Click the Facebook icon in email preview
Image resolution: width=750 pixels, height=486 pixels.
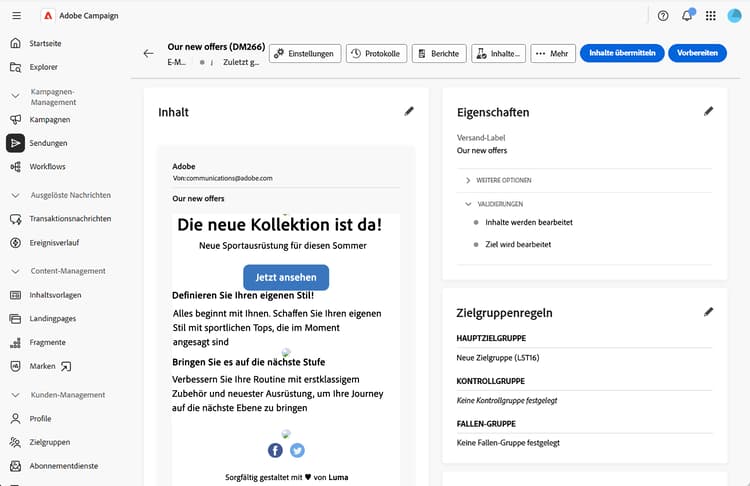click(275, 450)
